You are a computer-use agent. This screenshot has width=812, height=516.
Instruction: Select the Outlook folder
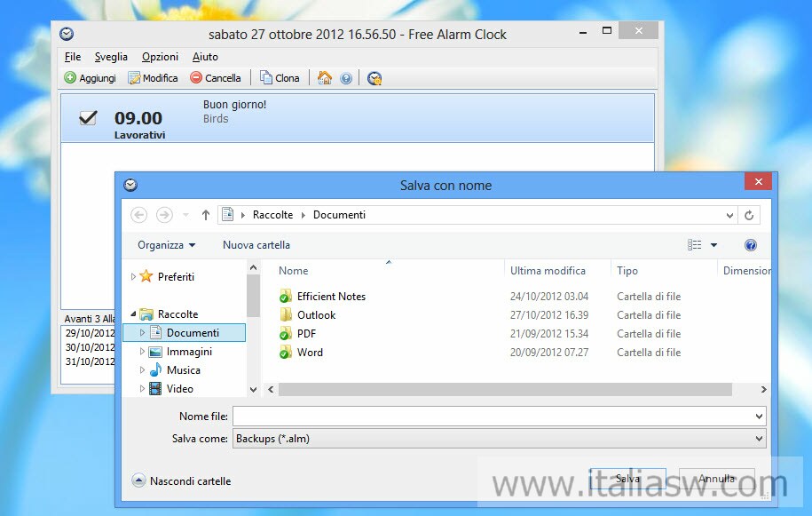(x=316, y=315)
